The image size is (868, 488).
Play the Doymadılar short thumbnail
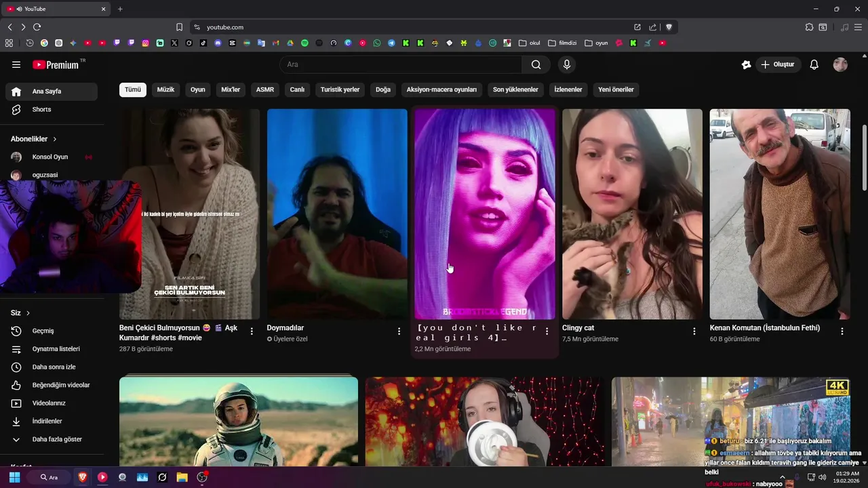(337, 214)
